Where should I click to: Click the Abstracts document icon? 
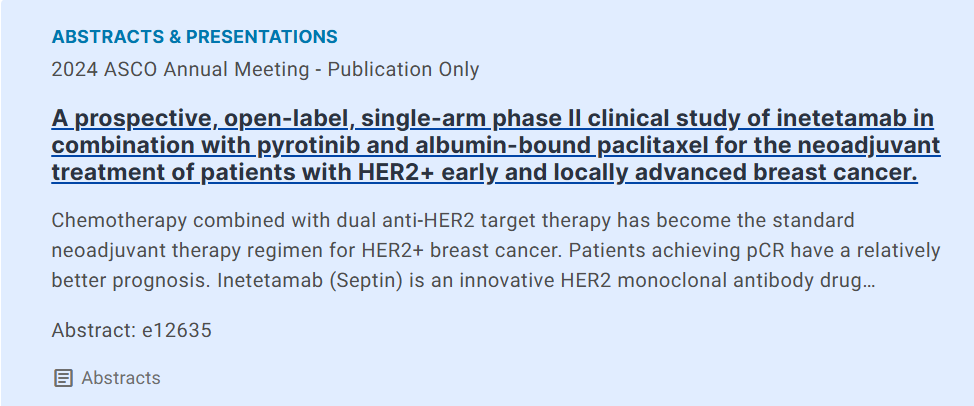[x=63, y=378]
